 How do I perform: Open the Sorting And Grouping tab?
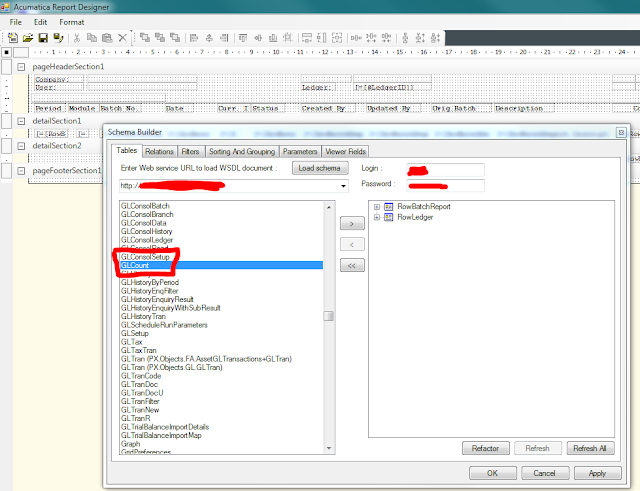point(242,151)
